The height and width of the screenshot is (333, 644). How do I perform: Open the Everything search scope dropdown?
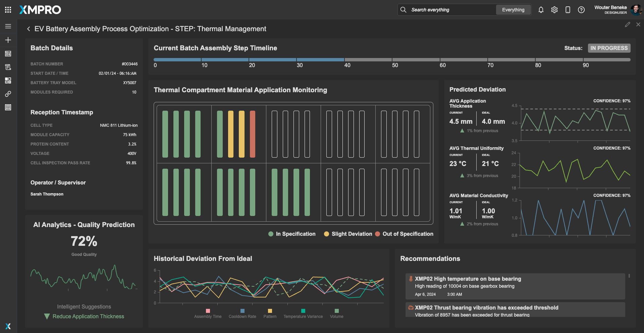[513, 10]
